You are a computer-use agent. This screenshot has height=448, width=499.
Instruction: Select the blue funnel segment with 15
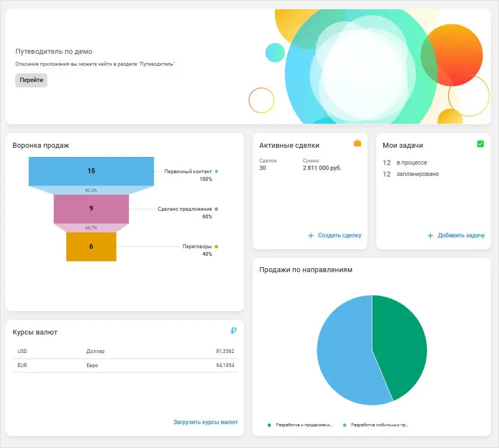[91, 171]
